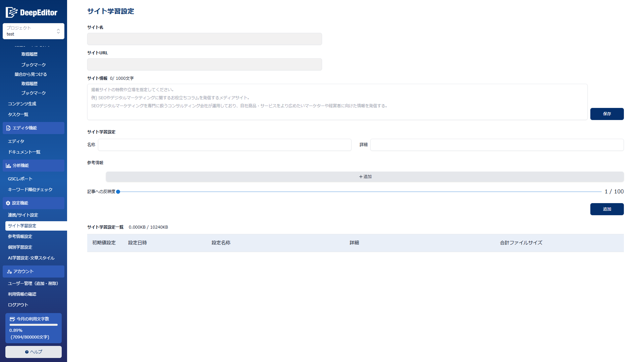Screen dimensions: 644x362
Task: Click the ＋追加 reference info bar
Action: point(365,177)
